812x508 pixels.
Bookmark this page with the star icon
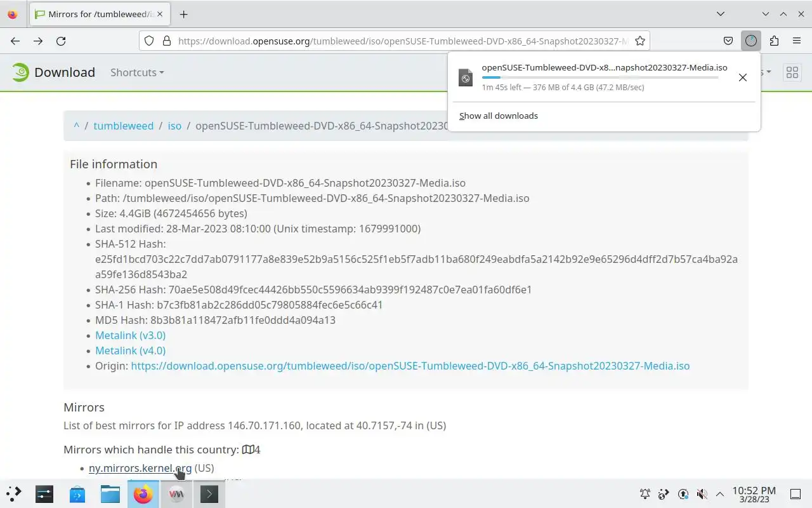click(640, 41)
